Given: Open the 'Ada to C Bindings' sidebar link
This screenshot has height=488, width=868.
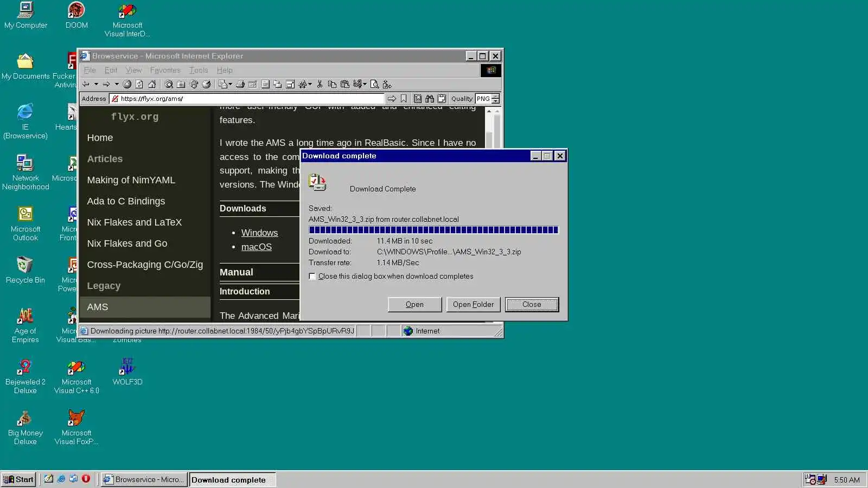Looking at the screenshot, I should point(126,201).
